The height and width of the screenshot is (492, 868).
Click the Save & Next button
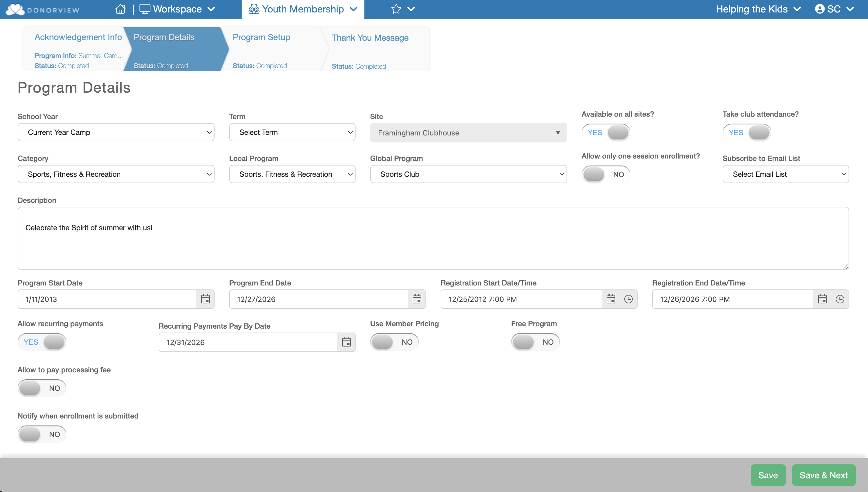point(823,475)
